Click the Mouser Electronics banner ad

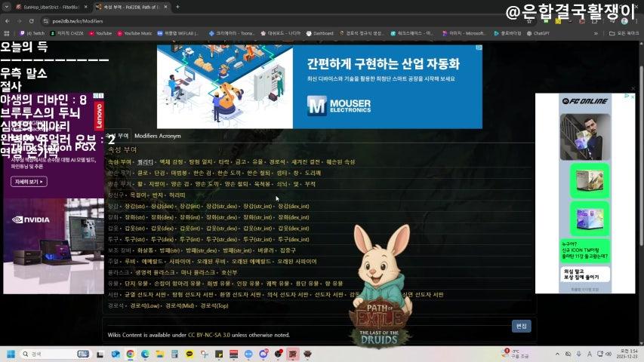(319, 87)
